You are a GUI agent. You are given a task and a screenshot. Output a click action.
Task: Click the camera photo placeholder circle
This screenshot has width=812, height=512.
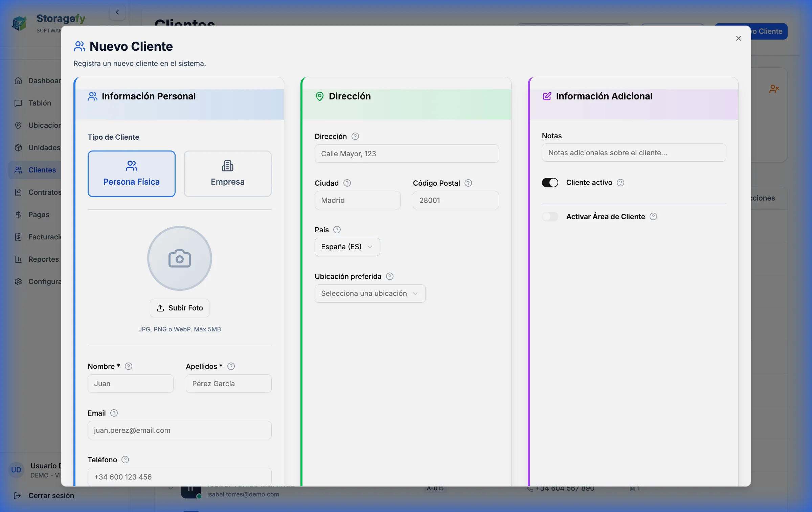(179, 258)
